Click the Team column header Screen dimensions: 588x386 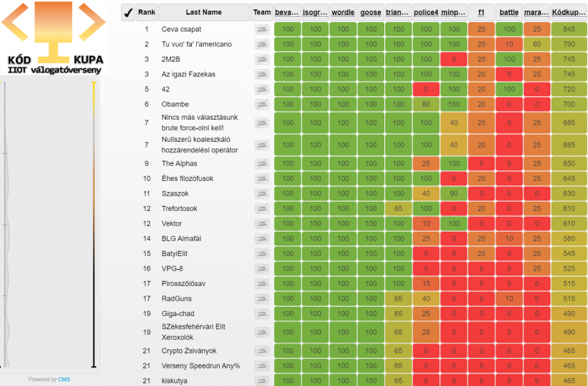262,12
